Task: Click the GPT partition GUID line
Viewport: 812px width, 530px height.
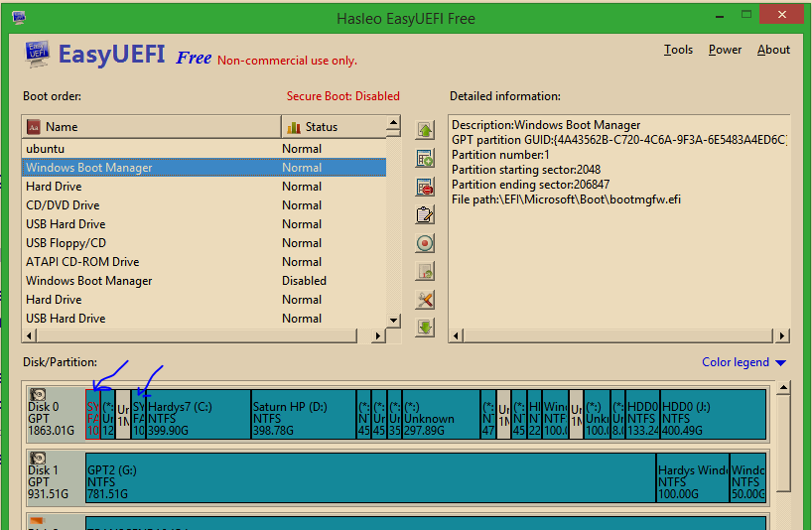Action: pos(619,140)
